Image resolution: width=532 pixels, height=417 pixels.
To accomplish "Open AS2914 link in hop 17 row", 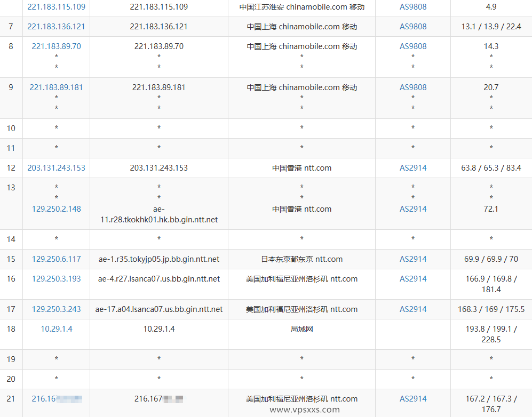I will pyautogui.click(x=413, y=309).
